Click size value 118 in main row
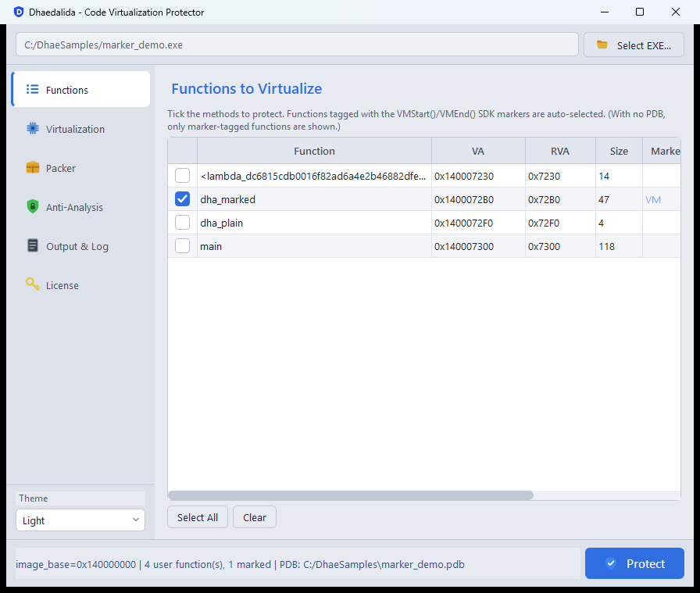 (607, 246)
